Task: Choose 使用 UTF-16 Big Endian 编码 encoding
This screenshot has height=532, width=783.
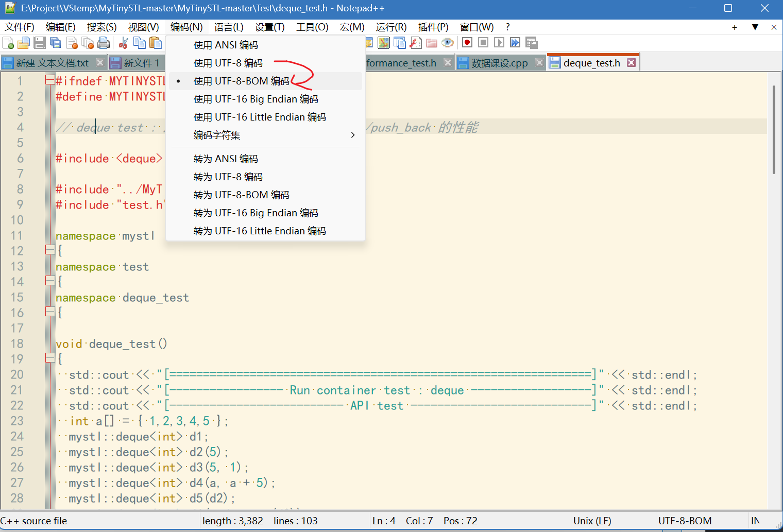Action: pos(257,99)
